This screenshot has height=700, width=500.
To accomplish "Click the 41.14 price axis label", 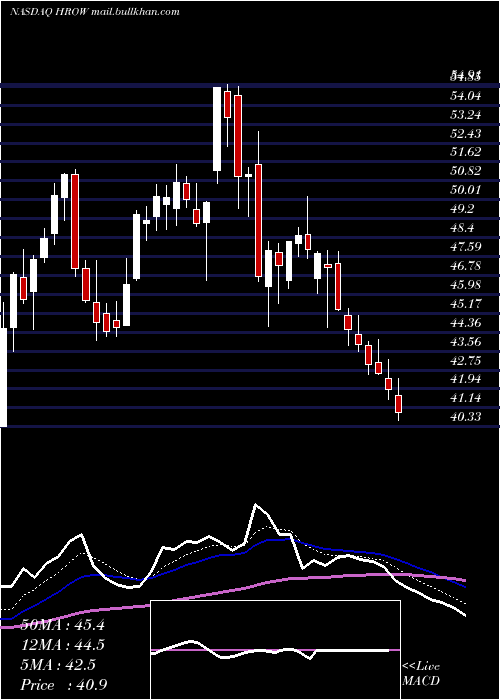I will pos(465,398).
